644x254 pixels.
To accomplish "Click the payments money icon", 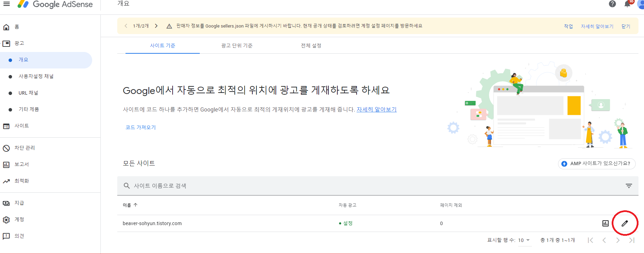I will 6,203.
